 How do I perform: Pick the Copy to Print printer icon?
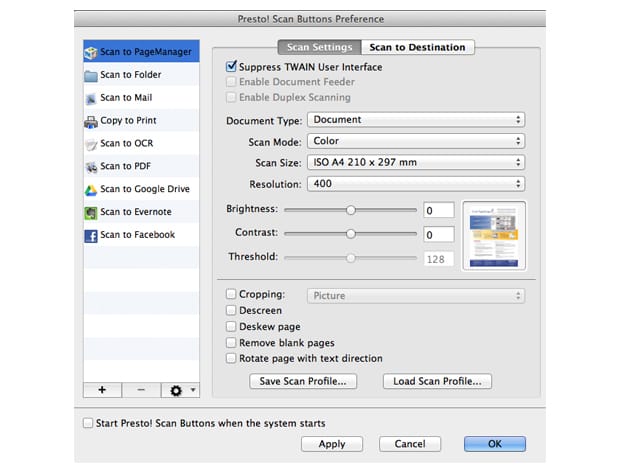[91, 121]
